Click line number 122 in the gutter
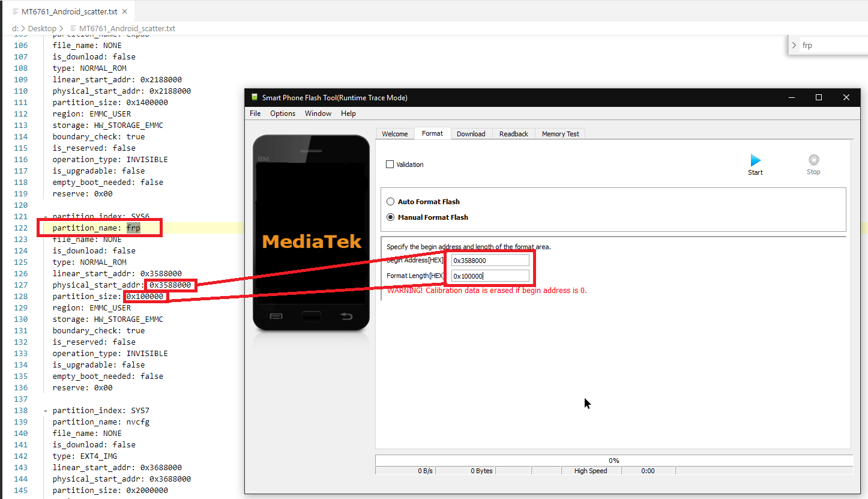Image resolution: width=868 pixels, height=499 pixels. tap(20, 228)
